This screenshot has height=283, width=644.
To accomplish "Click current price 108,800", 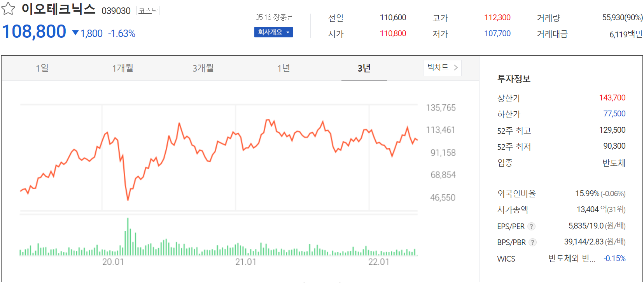I will click(34, 32).
